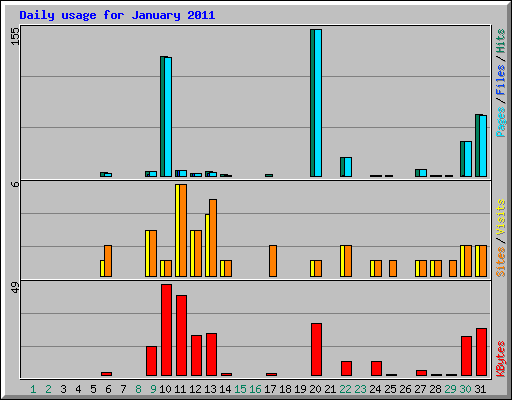Click the 6 middle chart axis value
Image resolution: width=512 pixels, height=400 pixels.
tap(15, 184)
